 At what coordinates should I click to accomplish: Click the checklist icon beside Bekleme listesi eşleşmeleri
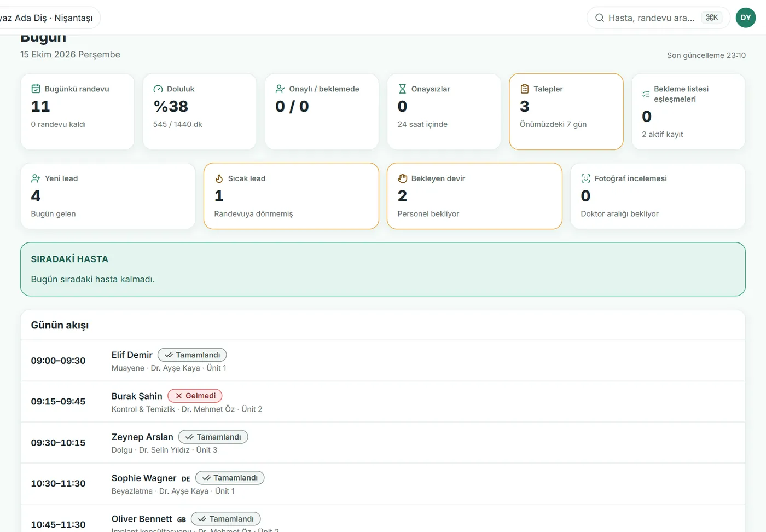click(x=646, y=94)
